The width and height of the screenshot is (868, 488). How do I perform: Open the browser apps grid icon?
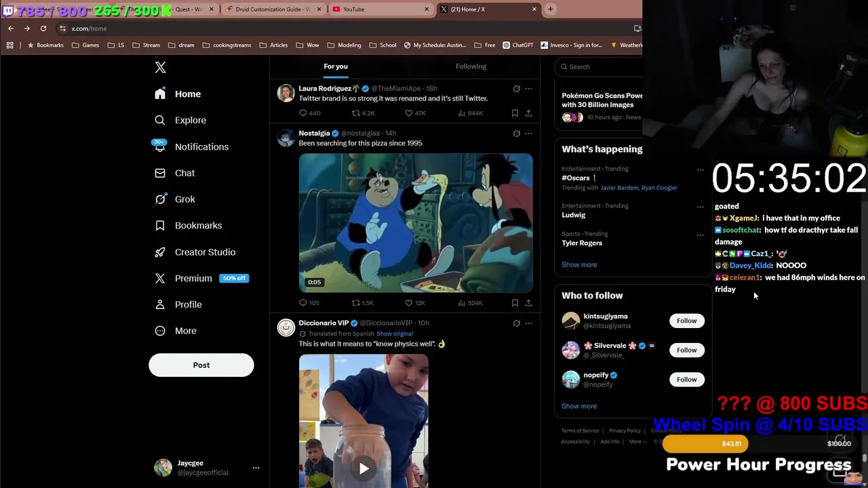click(9, 45)
